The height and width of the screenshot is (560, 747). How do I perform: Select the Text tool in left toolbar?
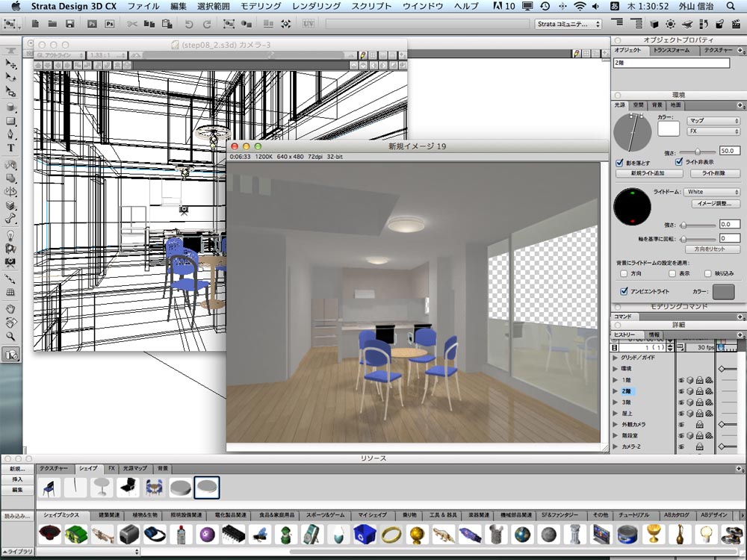10,148
